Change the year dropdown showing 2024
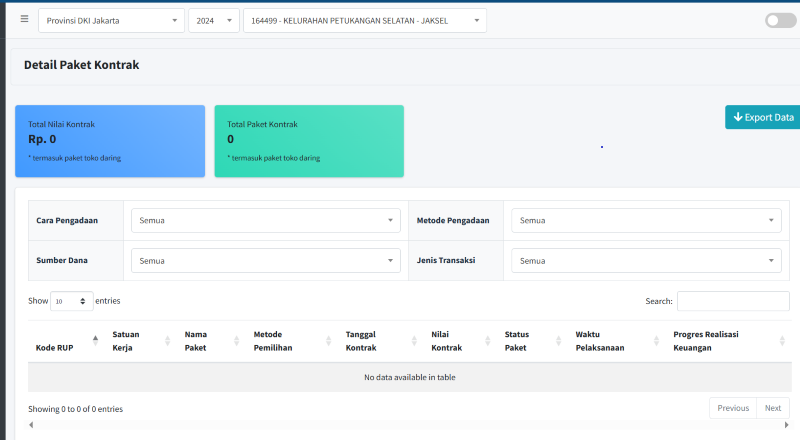Screen dimensions: 800x440 click(214, 21)
